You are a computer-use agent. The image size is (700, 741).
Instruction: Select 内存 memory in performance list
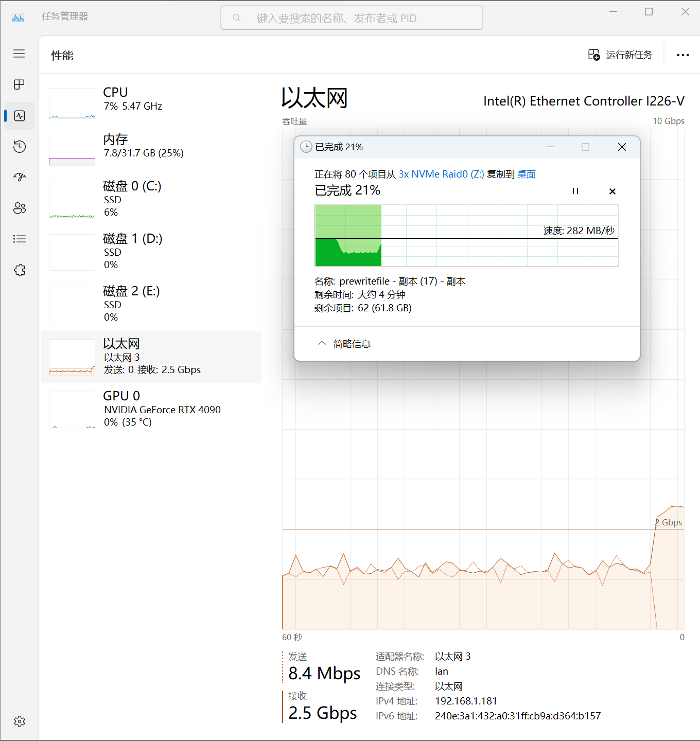click(x=151, y=150)
